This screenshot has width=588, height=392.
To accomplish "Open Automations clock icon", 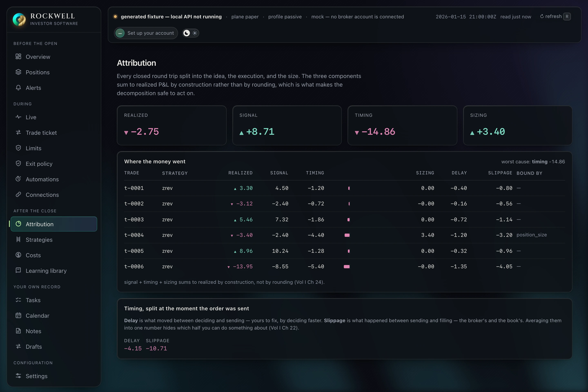I will pos(18,179).
